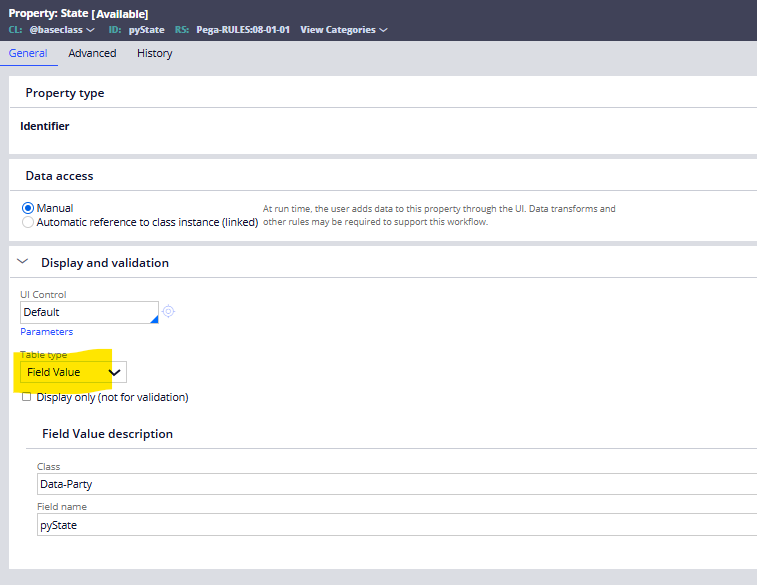Select the Manual data access option
757x585 pixels.
(x=28, y=208)
